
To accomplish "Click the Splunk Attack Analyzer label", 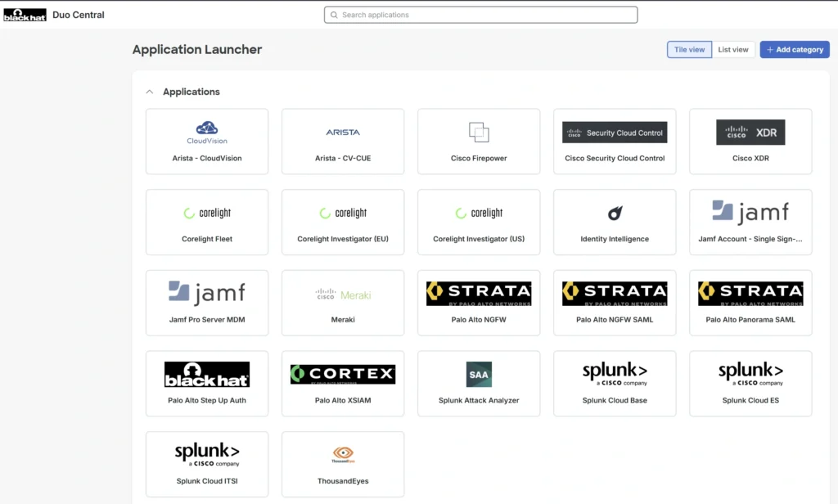I will coord(479,400).
